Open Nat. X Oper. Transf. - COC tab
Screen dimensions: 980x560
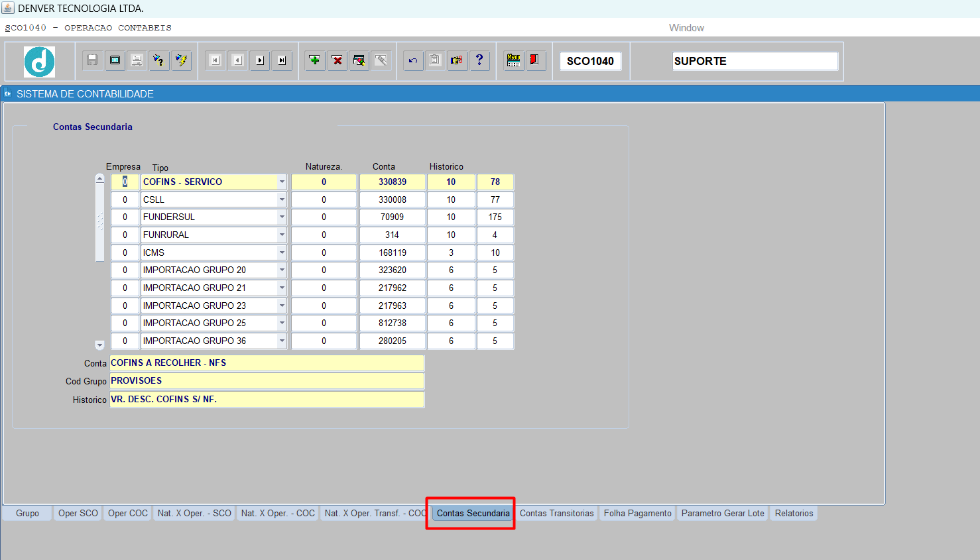pyautogui.click(x=375, y=513)
